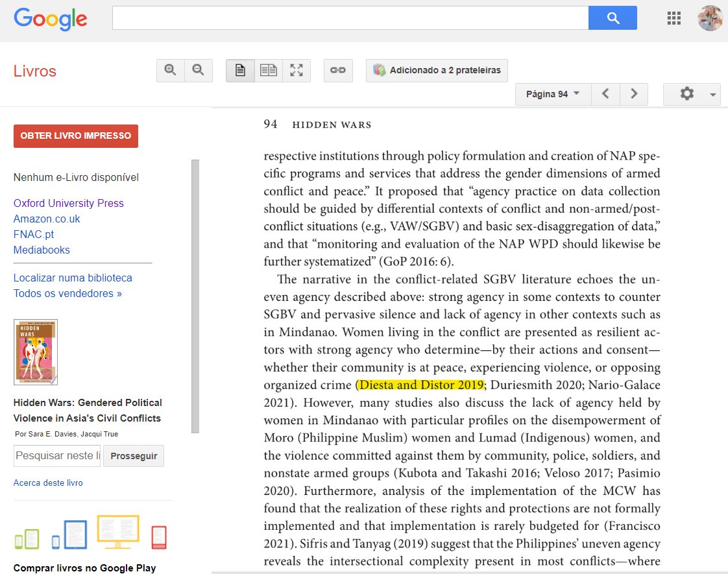This screenshot has height=574, width=728.
Task: Go to the next page arrow
Action: click(634, 94)
